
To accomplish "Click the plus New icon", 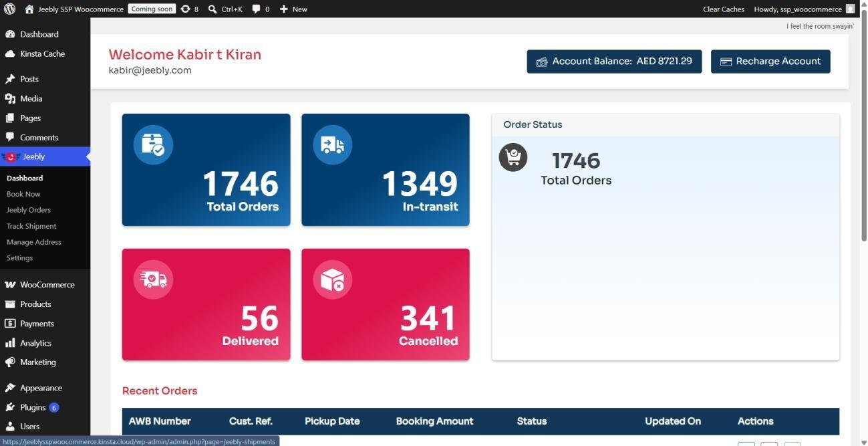I will 284,9.
